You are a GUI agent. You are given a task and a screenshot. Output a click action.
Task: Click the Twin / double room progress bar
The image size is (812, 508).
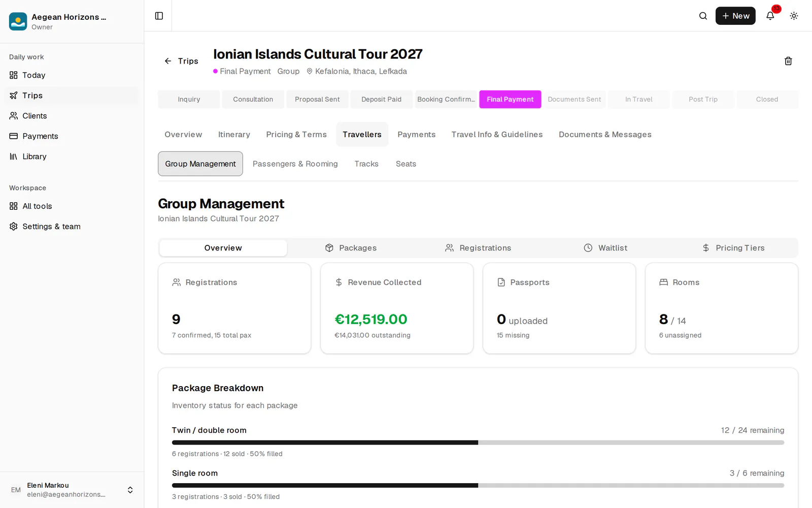coord(478,442)
